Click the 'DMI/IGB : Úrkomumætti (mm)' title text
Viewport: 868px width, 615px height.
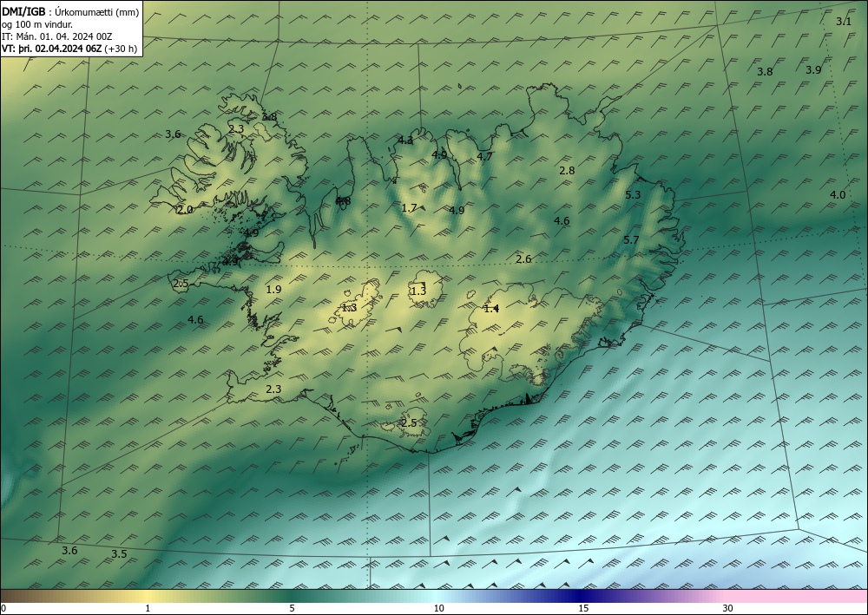click(70, 12)
